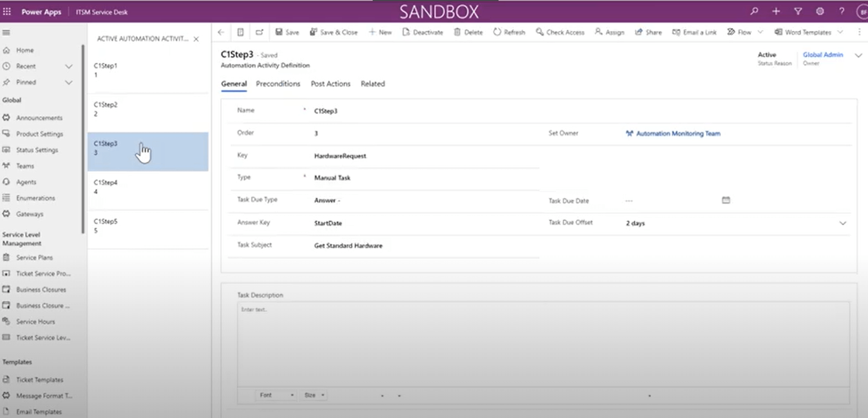Screen dimensions: 868x418
Task: Open the Gateways section in the sidebar
Action: [x=29, y=214]
